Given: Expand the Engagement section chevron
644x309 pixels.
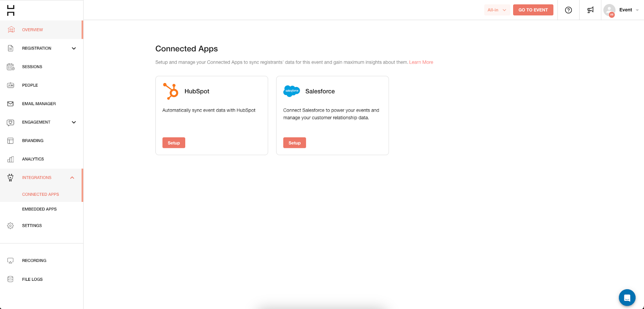Looking at the screenshot, I should 74,122.
